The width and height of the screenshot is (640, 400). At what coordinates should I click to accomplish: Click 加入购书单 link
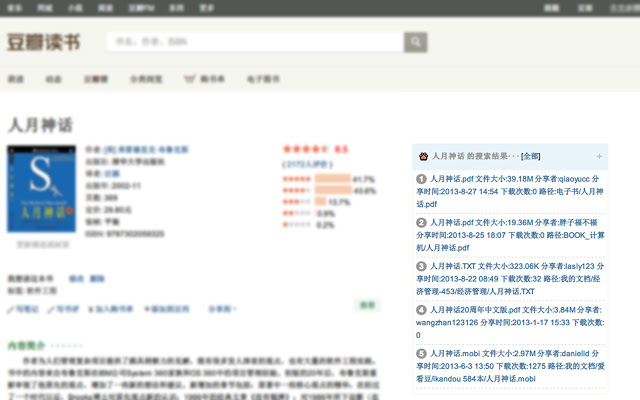[x=114, y=309]
